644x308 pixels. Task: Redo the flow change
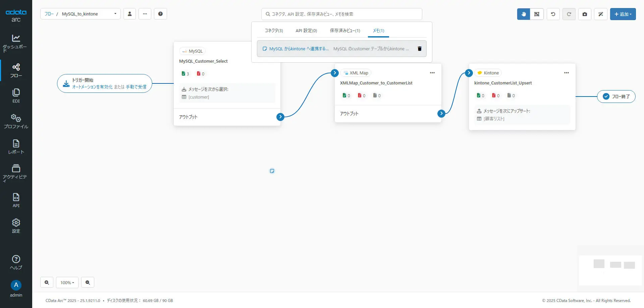pyautogui.click(x=569, y=14)
